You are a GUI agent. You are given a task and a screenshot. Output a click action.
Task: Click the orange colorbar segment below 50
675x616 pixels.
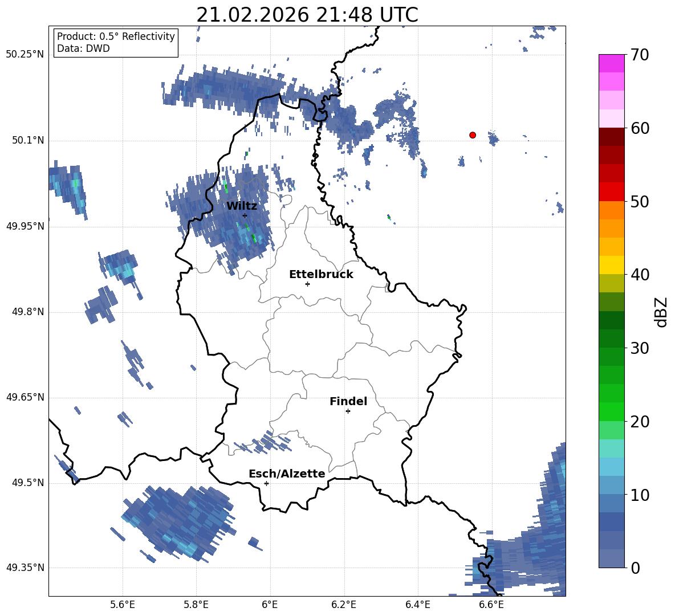[611, 210]
